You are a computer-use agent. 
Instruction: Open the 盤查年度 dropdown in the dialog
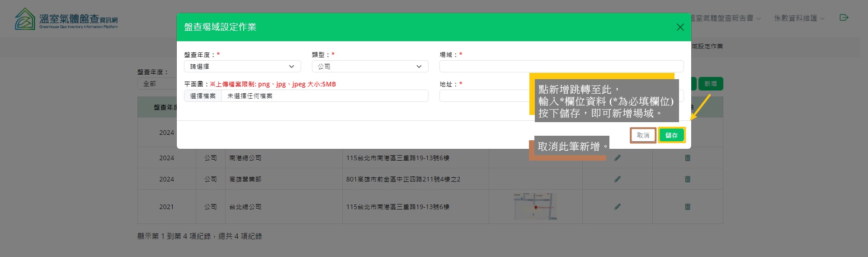point(242,67)
